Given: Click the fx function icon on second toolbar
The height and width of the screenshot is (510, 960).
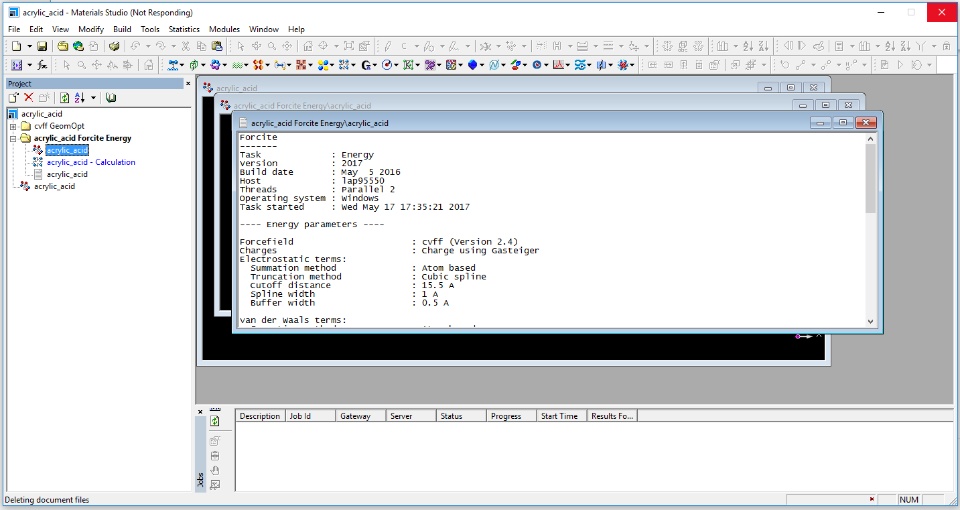Looking at the screenshot, I should coord(42,65).
